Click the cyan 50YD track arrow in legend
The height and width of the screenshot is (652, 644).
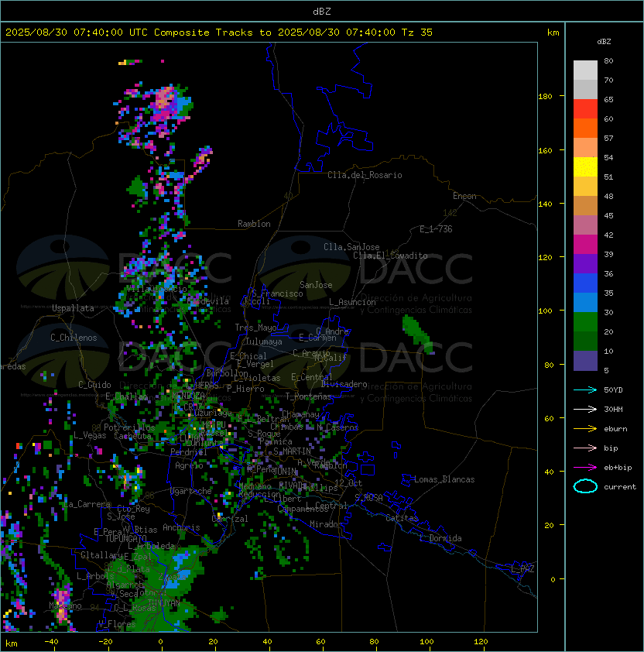tap(585, 390)
